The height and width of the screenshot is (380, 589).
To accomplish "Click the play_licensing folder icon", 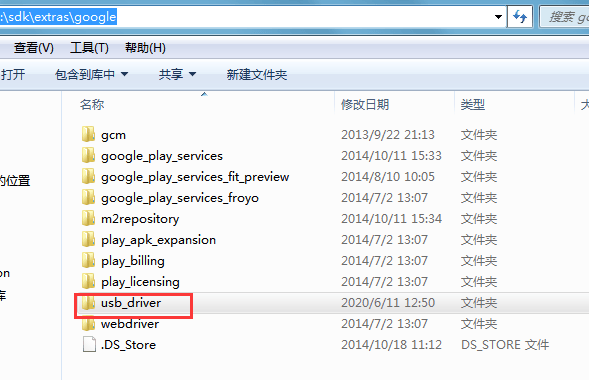I will [x=89, y=281].
